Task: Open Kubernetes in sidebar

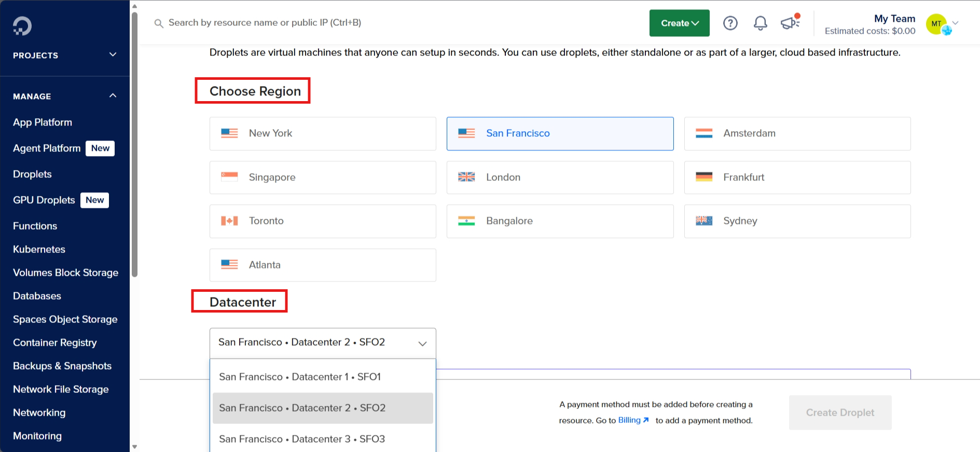Action: tap(39, 249)
